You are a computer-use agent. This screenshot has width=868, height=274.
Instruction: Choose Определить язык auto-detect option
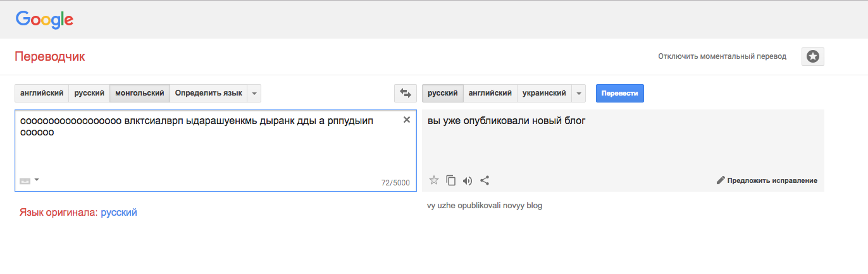point(209,93)
